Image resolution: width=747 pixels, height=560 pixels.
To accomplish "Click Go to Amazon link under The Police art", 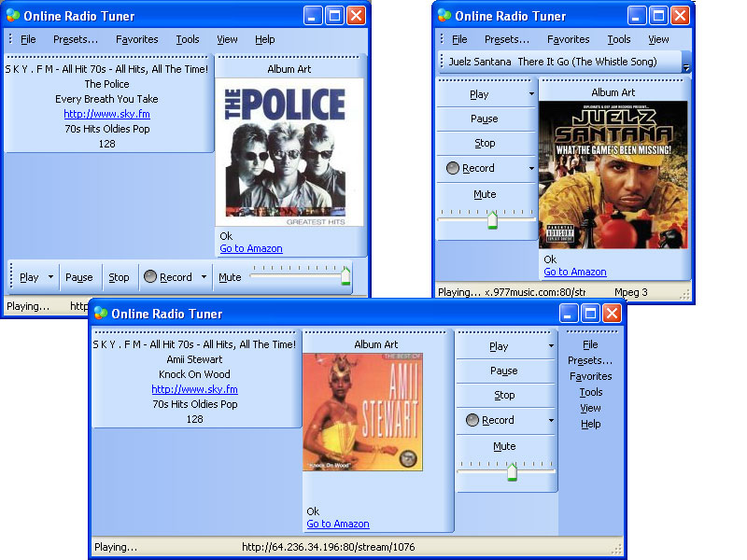I will (x=251, y=248).
